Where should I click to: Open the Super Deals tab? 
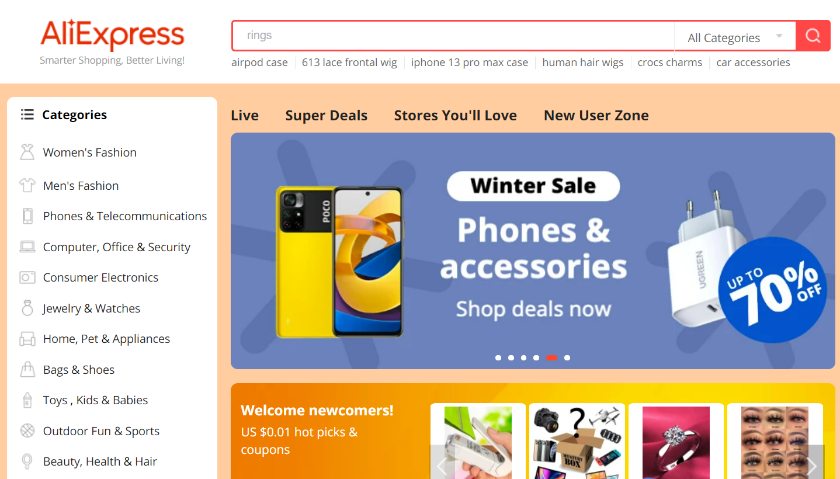click(326, 115)
